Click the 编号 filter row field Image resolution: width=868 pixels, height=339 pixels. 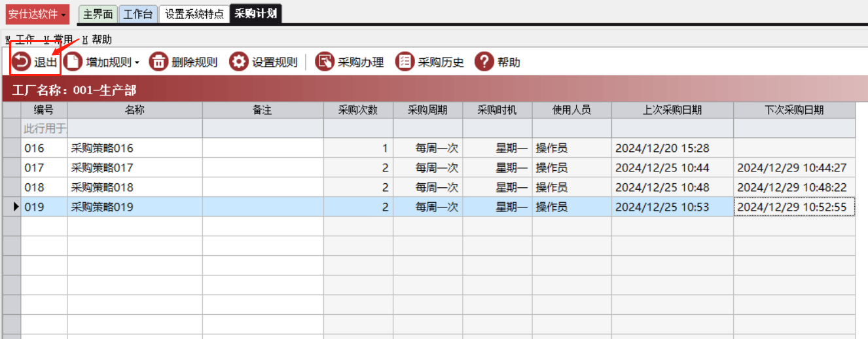pos(45,128)
